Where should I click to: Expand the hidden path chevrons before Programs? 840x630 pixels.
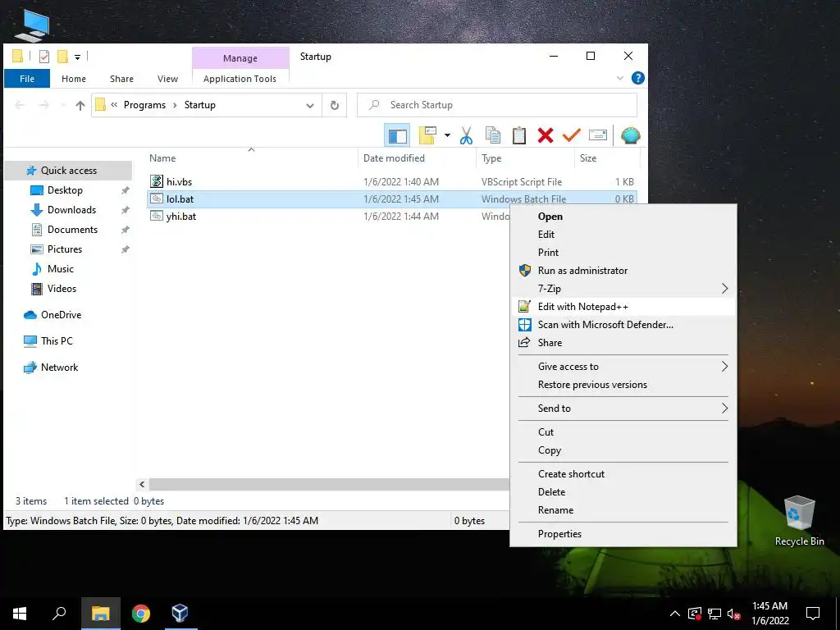[x=114, y=105]
